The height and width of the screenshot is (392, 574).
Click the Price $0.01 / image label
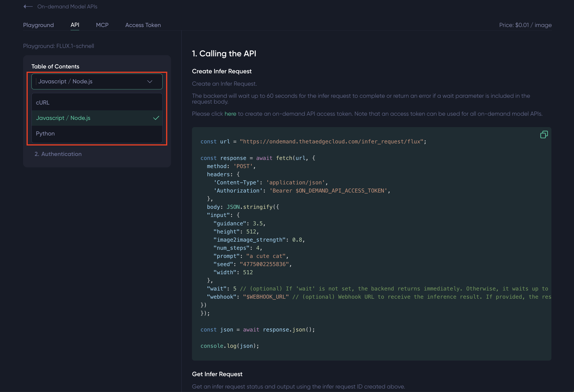point(525,25)
